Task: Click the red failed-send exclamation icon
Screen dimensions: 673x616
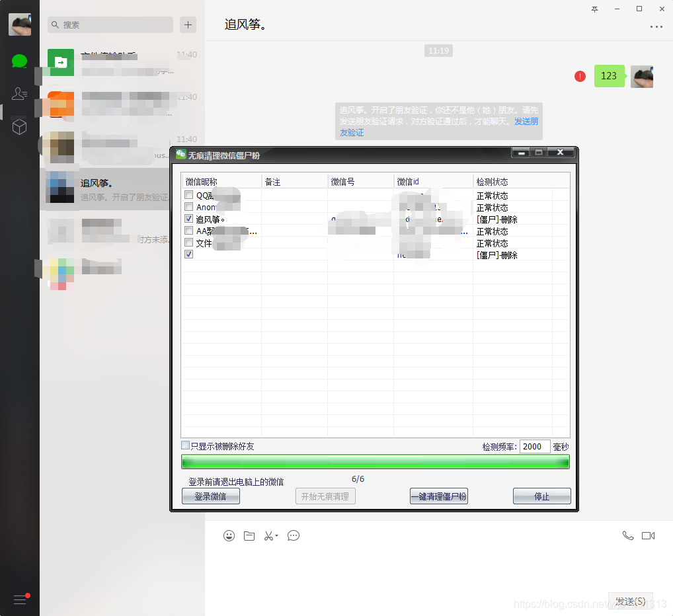Action: pos(580,77)
